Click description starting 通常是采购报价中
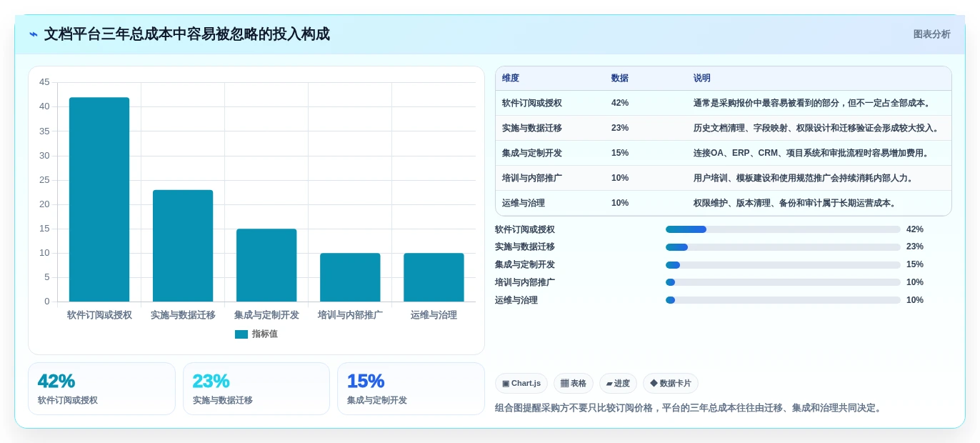The height and width of the screenshot is (443, 980). tap(814, 103)
